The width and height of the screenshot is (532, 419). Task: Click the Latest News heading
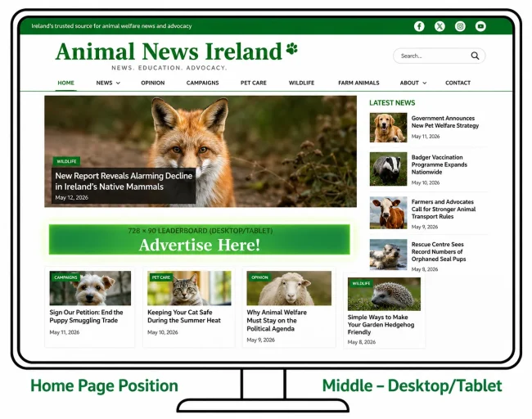click(392, 103)
